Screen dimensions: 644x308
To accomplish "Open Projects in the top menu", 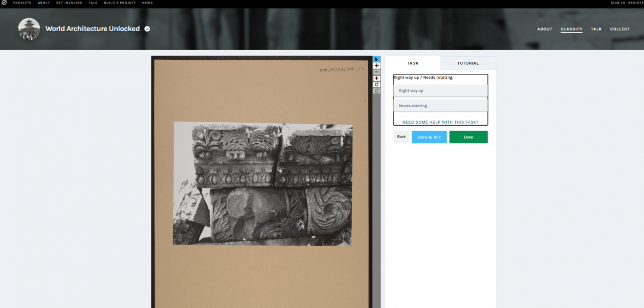I will (x=22, y=3).
